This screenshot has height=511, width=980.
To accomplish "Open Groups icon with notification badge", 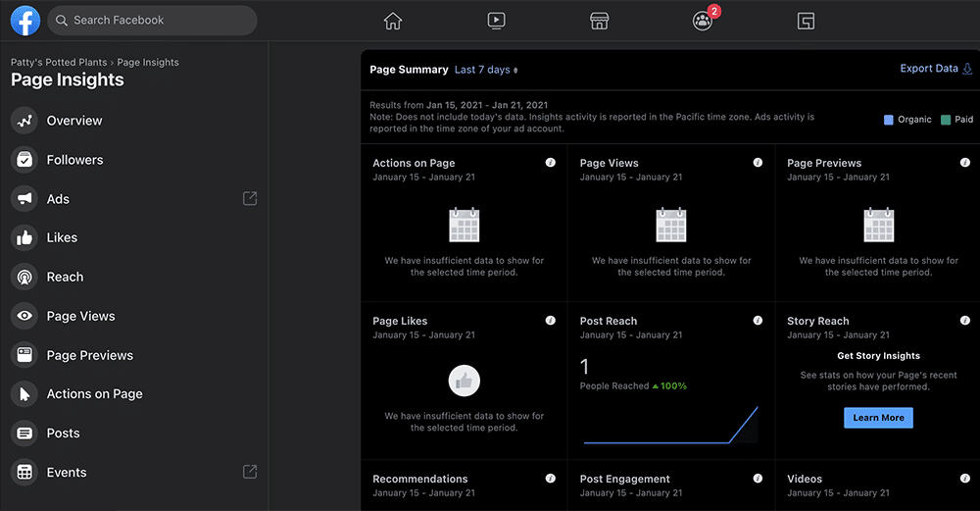I will pos(703,21).
